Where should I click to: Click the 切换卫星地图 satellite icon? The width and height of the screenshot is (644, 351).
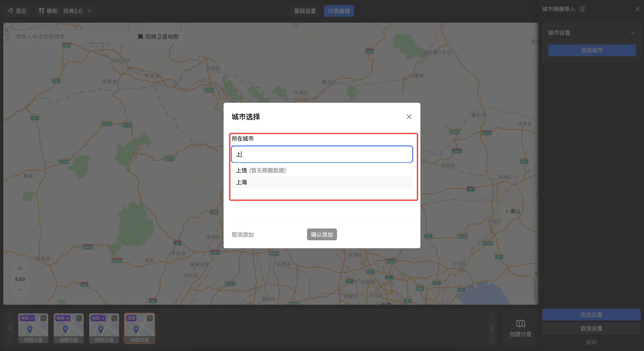tap(140, 37)
